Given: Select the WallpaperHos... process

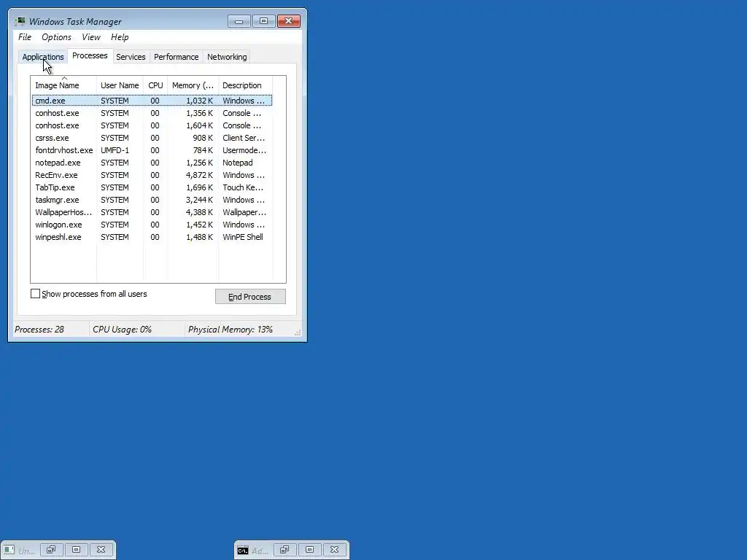Looking at the screenshot, I should [152, 212].
